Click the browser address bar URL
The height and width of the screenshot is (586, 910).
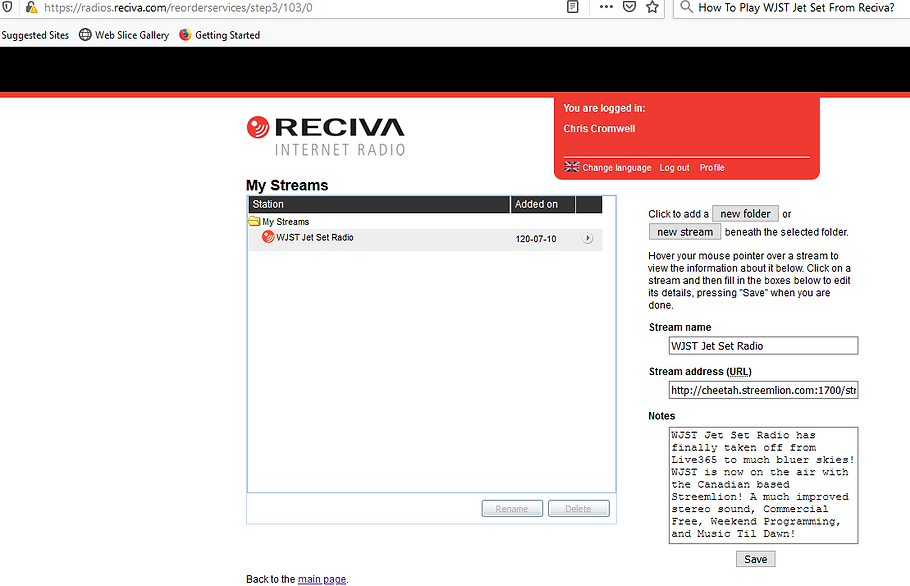tap(178, 8)
